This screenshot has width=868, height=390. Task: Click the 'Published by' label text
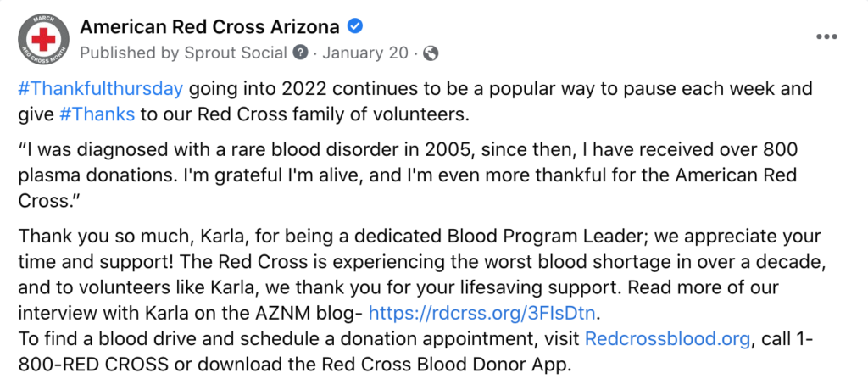129,53
